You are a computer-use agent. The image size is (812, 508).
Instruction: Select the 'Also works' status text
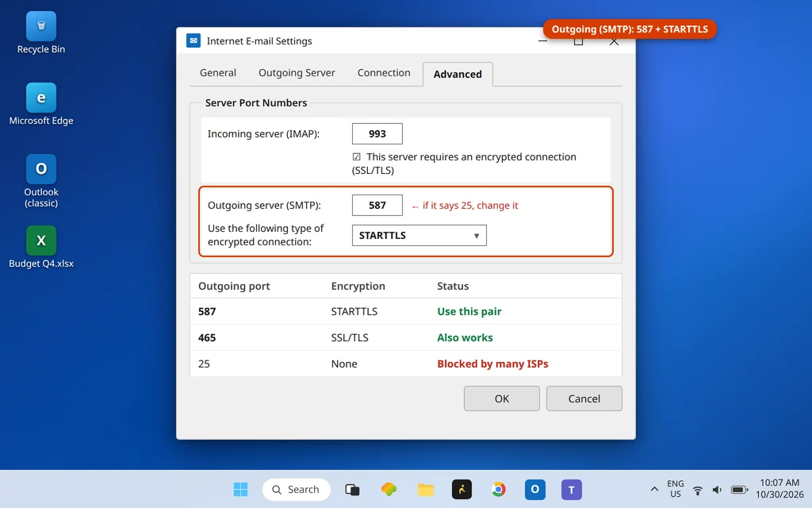tap(465, 337)
